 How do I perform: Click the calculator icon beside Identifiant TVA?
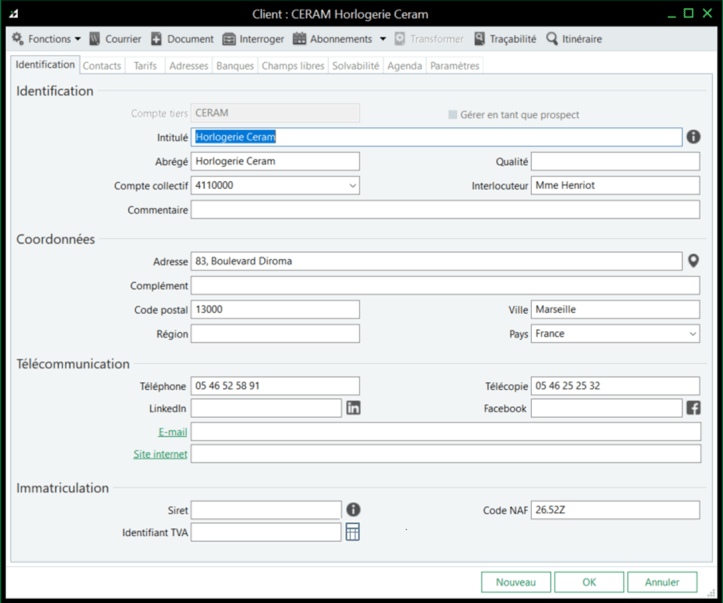click(353, 533)
